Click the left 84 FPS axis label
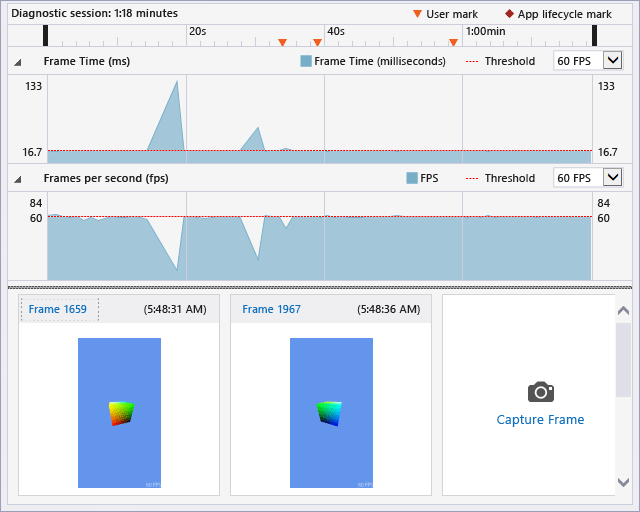 point(36,203)
